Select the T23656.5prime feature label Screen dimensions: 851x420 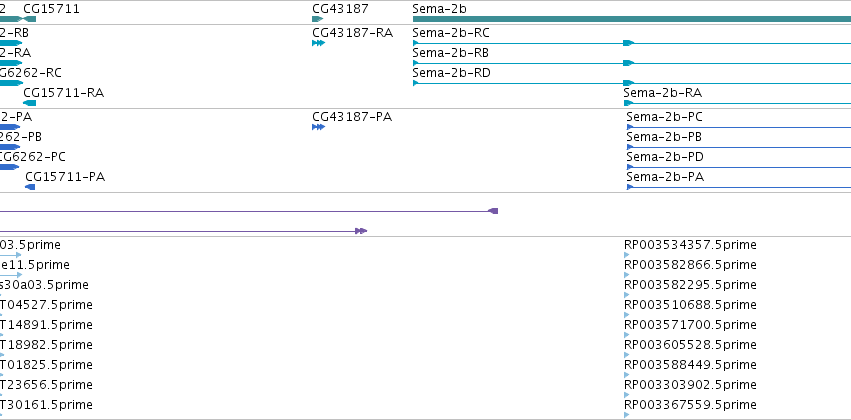coord(46,385)
